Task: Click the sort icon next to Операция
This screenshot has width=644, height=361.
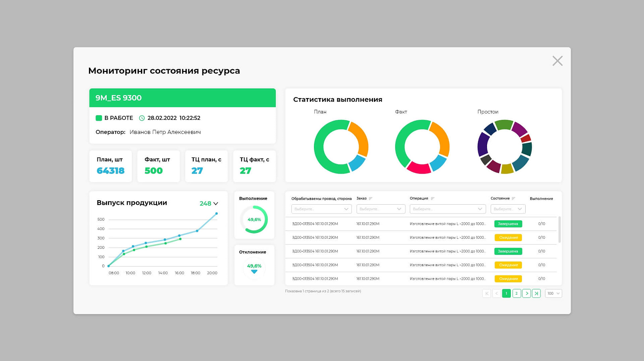Action: tap(433, 199)
